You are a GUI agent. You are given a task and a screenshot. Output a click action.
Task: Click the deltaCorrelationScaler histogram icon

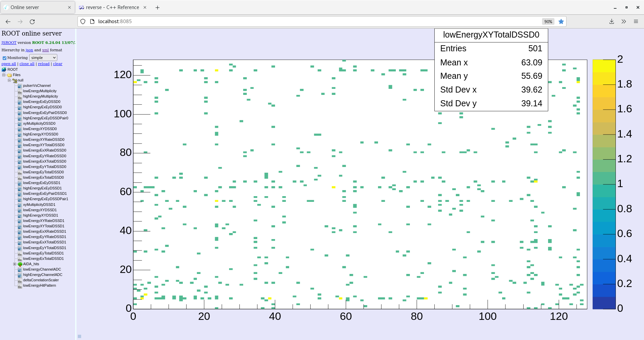pos(20,280)
